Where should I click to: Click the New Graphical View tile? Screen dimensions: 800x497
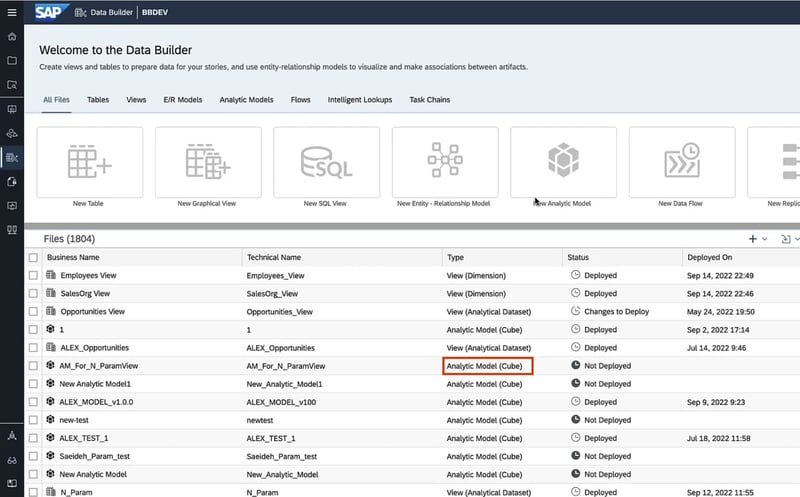(208, 162)
